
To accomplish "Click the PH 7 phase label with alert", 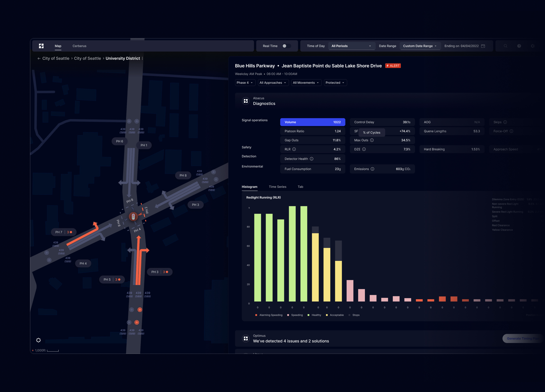I will (x=64, y=232).
